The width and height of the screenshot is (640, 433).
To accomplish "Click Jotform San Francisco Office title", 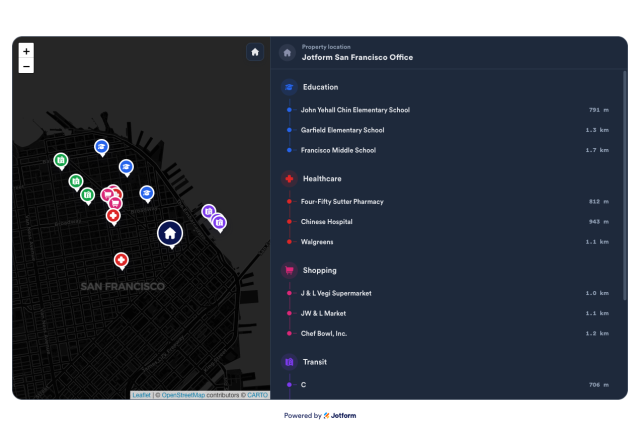I will tap(357, 58).
